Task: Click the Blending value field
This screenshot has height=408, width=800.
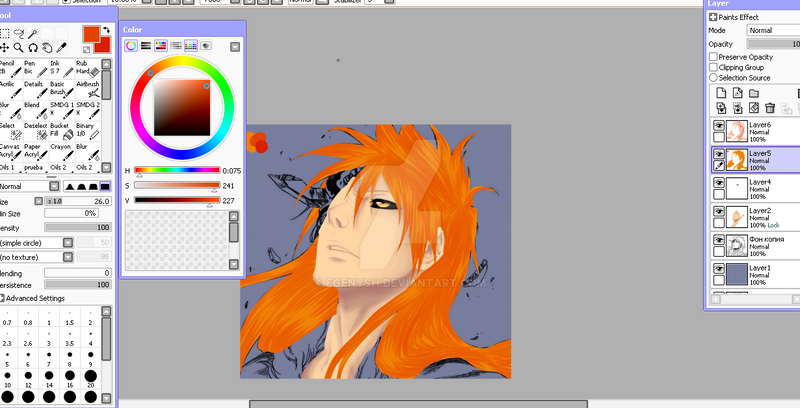Action: tap(78, 273)
